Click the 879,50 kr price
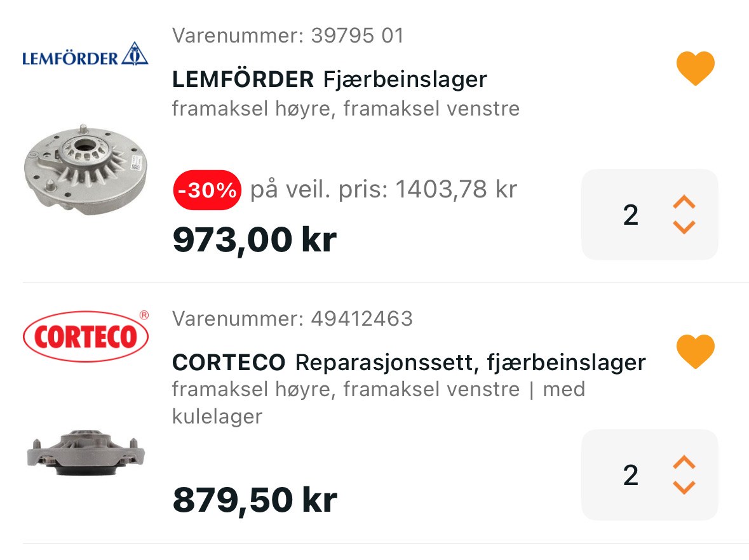749x560 pixels. tap(254, 500)
